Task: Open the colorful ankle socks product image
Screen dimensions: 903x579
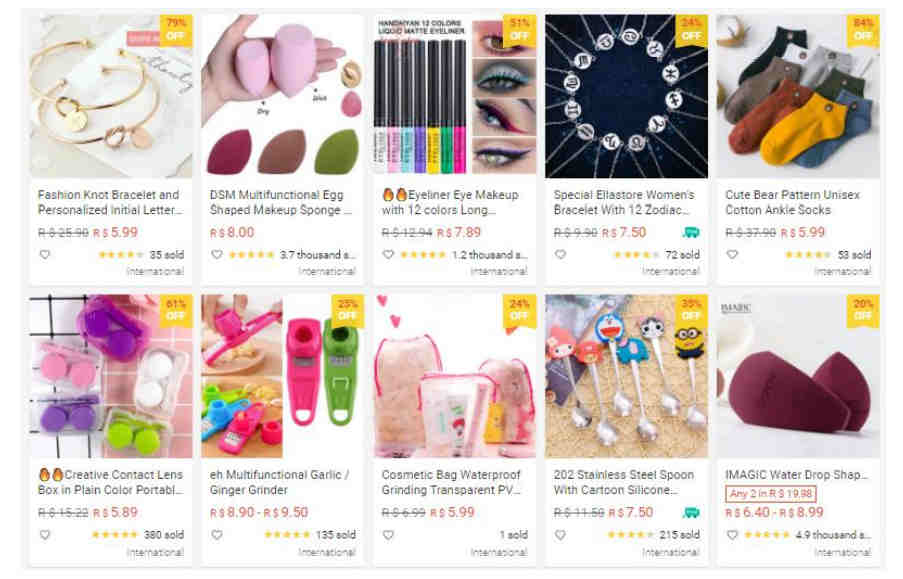Action: 798,96
